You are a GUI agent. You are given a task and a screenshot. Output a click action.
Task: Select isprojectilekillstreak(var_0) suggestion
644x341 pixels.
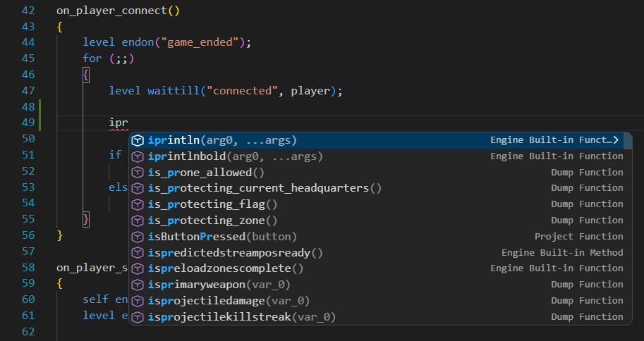[x=377, y=317]
